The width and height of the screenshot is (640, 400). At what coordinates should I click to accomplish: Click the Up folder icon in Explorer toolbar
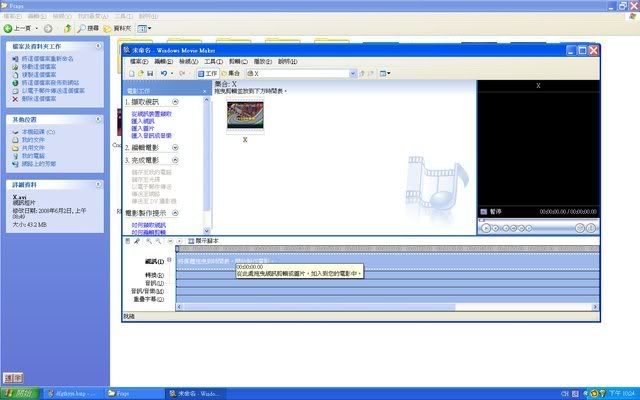click(69, 29)
